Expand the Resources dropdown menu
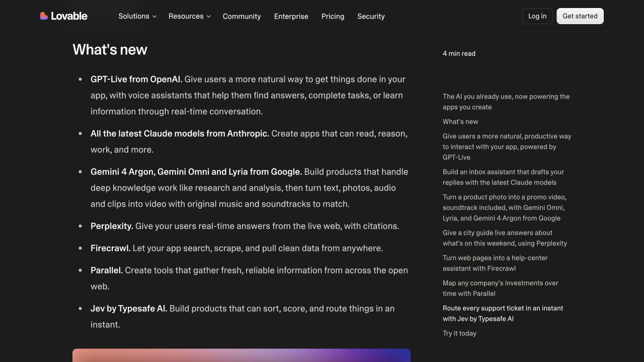This screenshot has height=362, width=644. 190,16
